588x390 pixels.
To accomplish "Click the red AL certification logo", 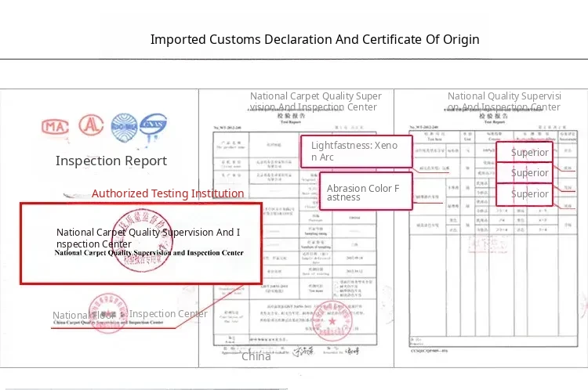I will (91, 125).
